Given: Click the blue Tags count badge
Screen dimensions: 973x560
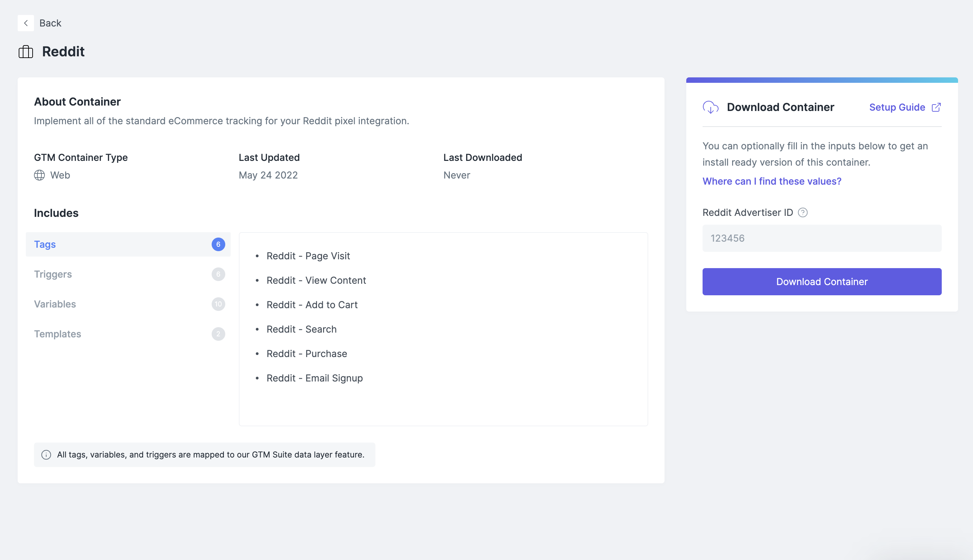Looking at the screenshot, I should point(218,245).
